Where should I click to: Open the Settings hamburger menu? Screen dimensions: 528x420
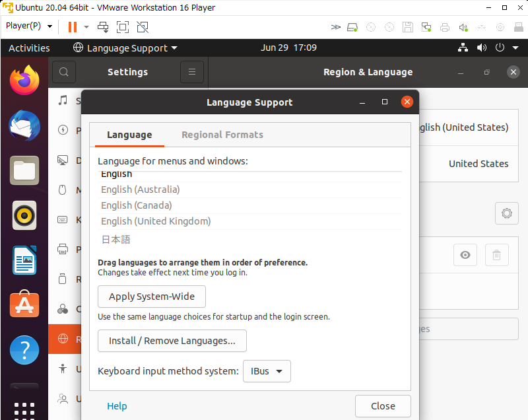pyautogui.click(x=192, y=72)
